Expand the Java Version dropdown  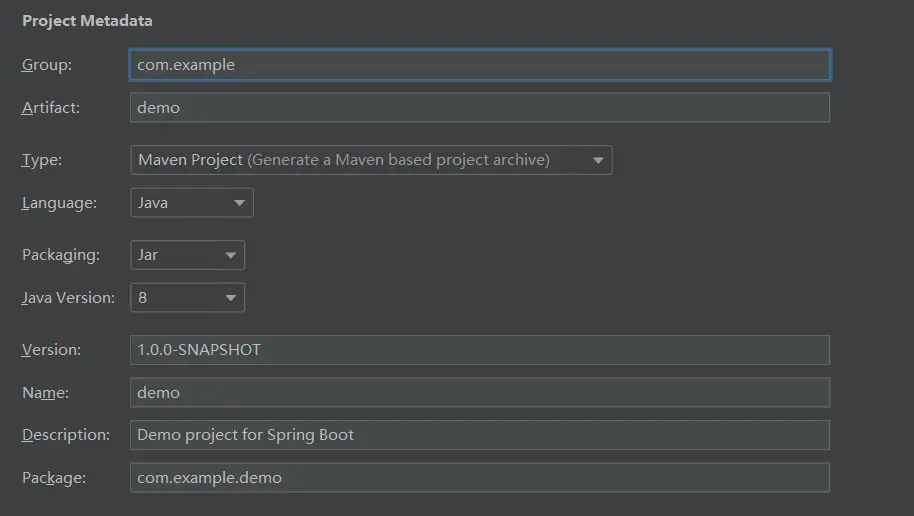coord(187,297)
